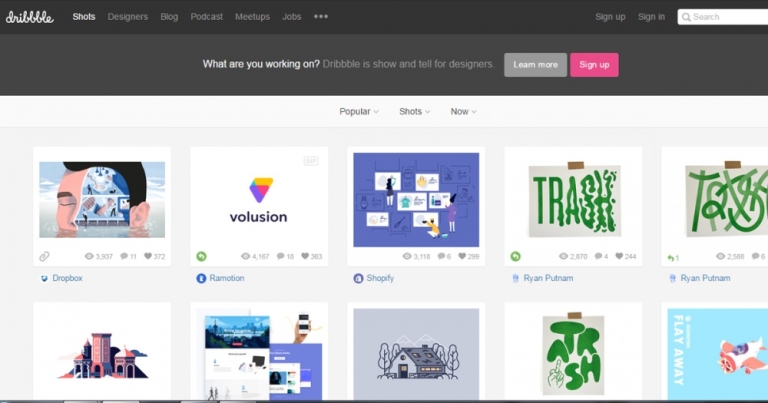Click the views eye icon showing 3,937
Screen dimensions: 768x403
89,256
